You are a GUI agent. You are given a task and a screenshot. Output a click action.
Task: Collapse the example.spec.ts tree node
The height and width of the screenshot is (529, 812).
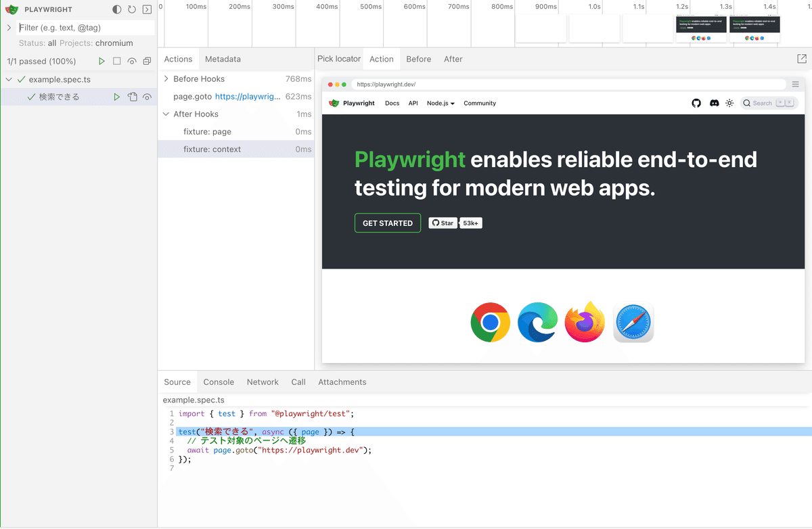(9, 79)
